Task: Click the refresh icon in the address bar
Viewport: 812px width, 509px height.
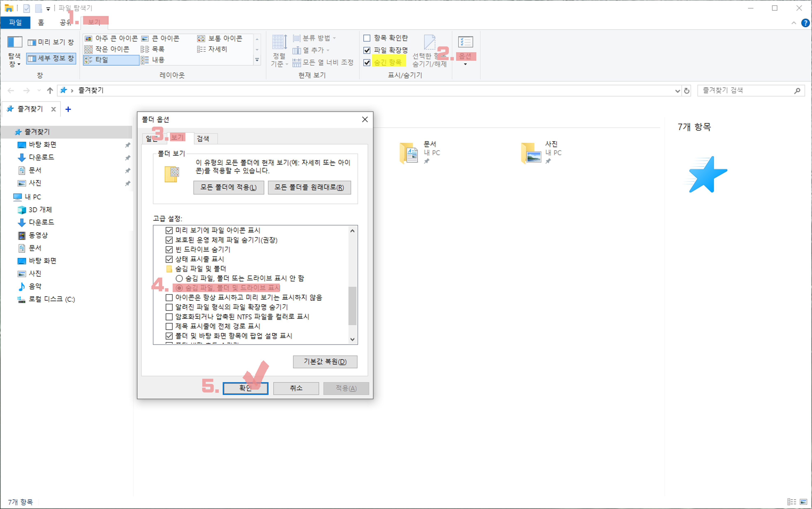Action: (686, 90)
